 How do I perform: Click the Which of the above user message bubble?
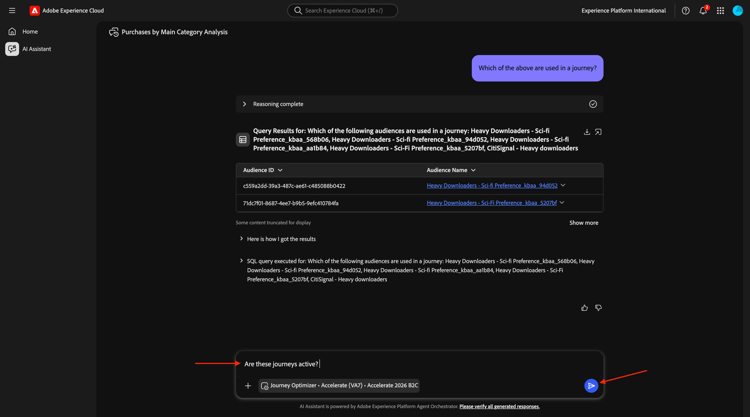point(537,68)
